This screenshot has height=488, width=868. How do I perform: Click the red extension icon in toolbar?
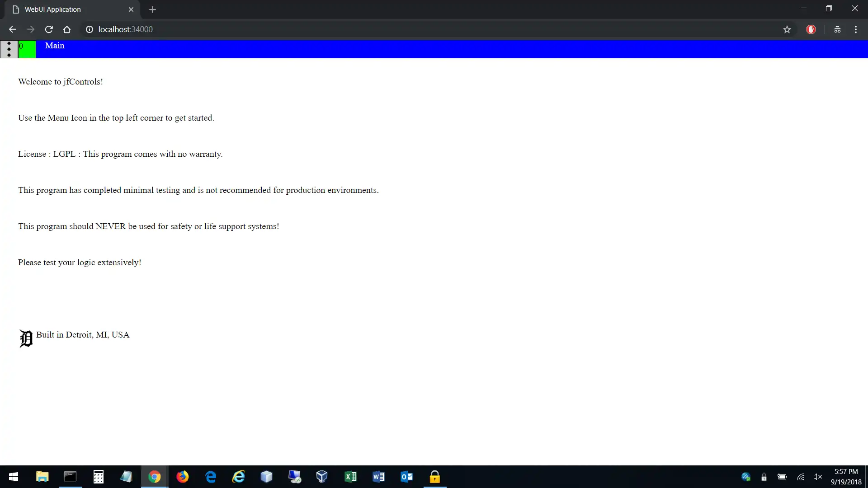pos(811,29)
